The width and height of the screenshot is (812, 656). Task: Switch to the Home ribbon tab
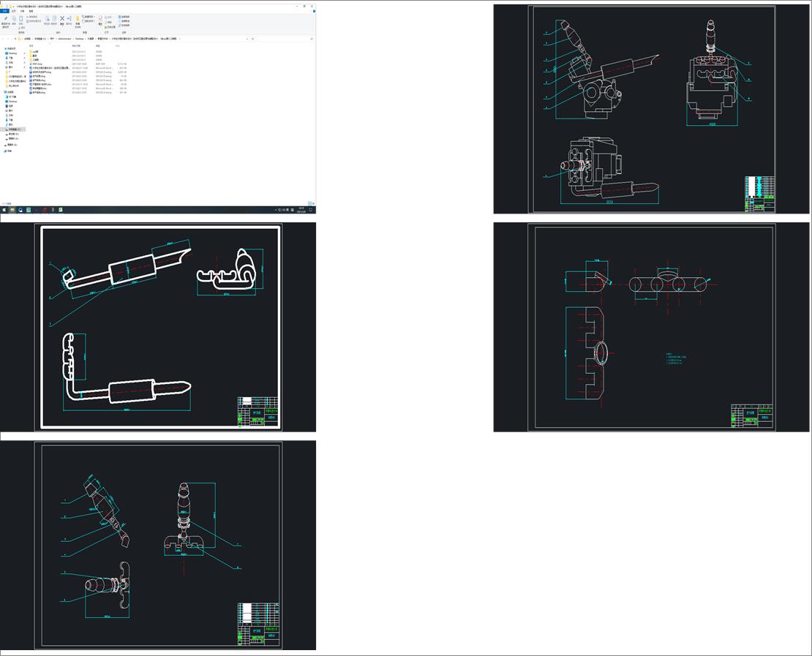(x=14, y=11)
